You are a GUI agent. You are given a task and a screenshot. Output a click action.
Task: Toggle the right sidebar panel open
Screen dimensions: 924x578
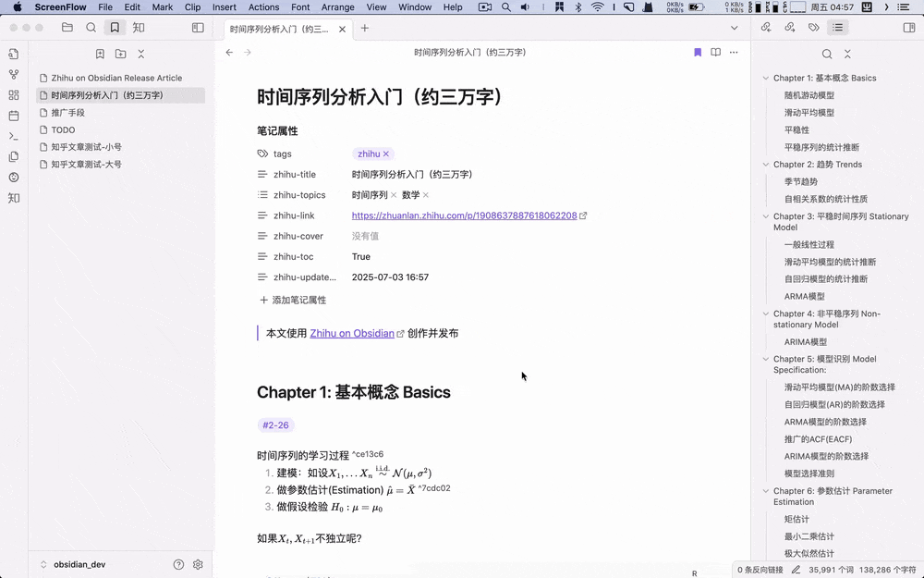tap(908, 28)
